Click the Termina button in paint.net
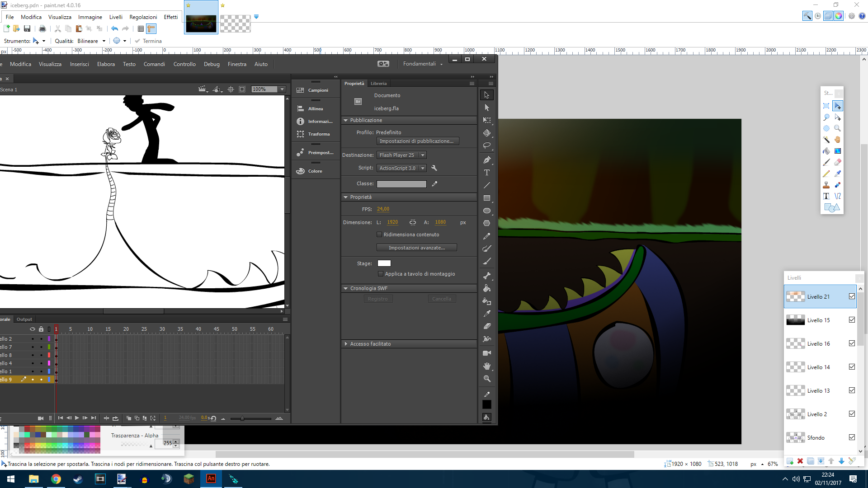The width and height of the screenshot is (868, 488). pos(148,41)
